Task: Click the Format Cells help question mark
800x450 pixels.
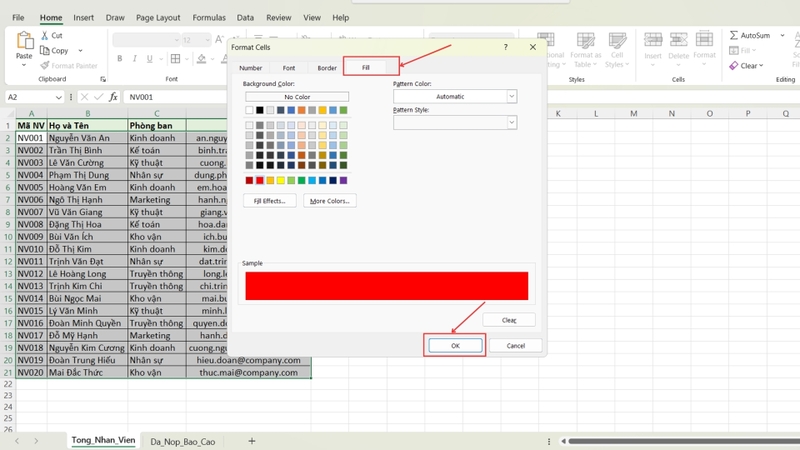Action: (x=506, y=47)
